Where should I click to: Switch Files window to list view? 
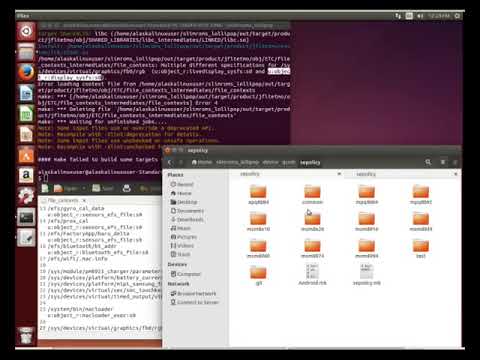443,162
